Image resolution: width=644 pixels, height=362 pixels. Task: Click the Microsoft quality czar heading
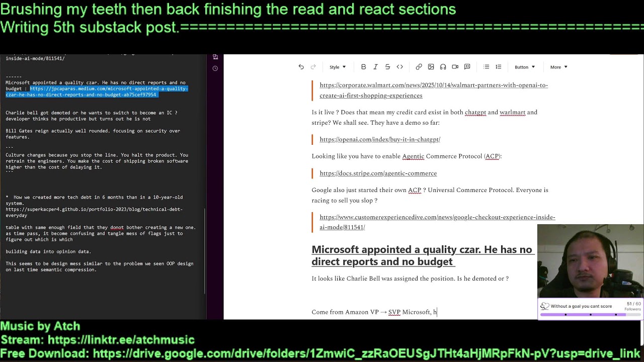tap(423, 255)
